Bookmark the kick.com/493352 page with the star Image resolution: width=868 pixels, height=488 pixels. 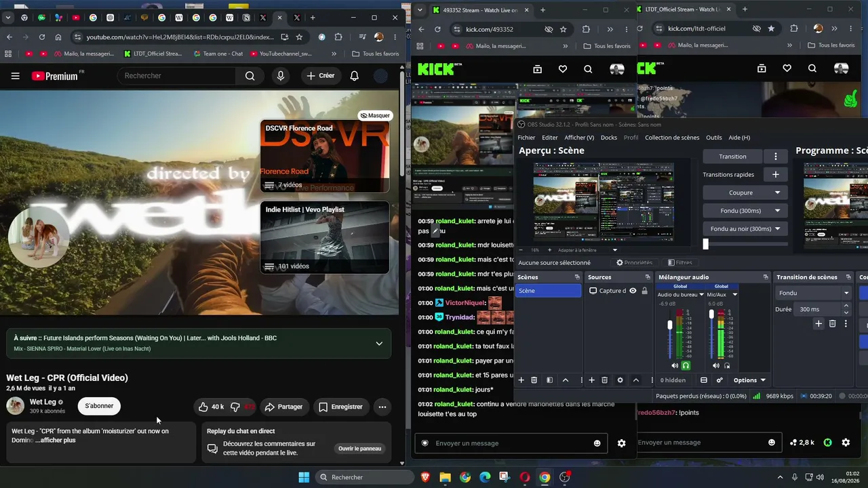(563, 29)
